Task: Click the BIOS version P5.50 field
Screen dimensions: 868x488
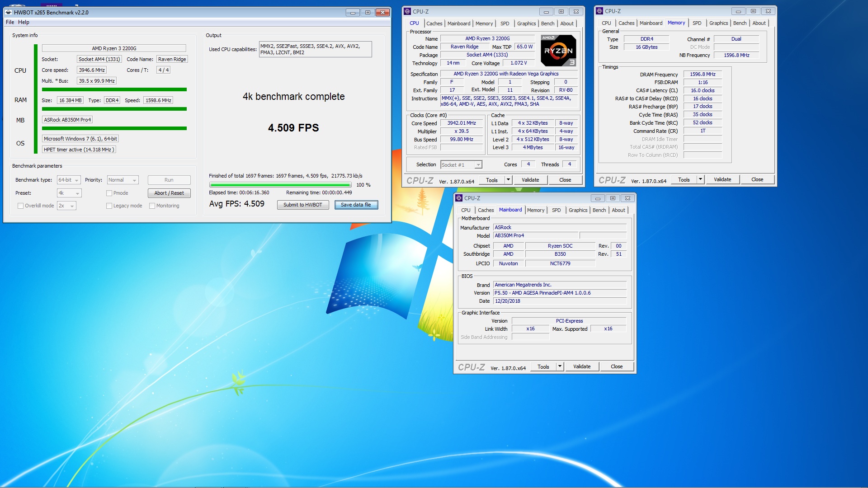Action: pyautogui.click(x=560, y=293)
